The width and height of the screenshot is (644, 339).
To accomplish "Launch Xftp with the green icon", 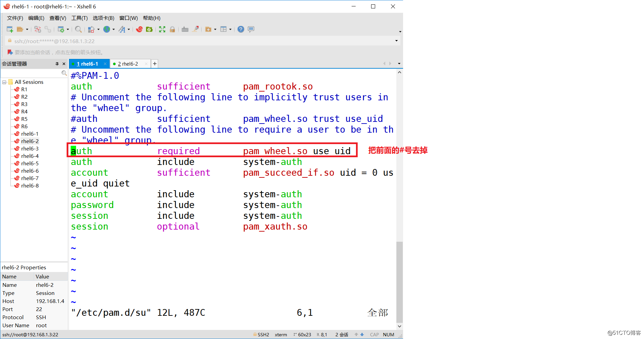I will 149,29.
